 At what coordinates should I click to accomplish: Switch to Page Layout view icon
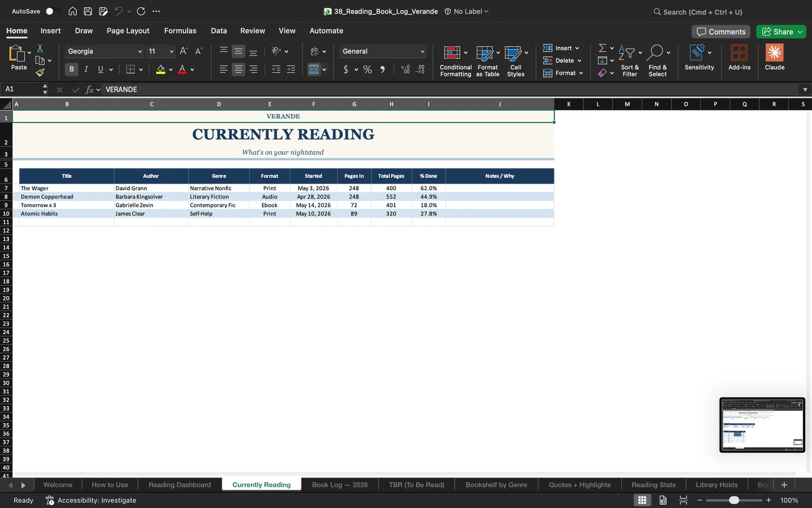coord(663,500)
